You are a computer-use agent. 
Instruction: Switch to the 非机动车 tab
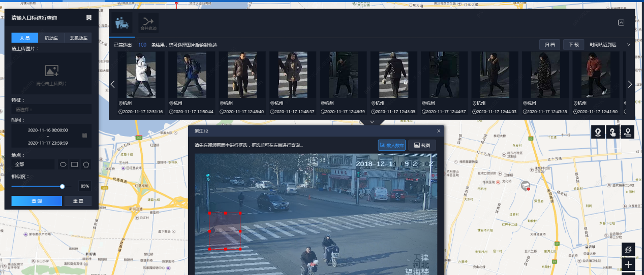78,38
